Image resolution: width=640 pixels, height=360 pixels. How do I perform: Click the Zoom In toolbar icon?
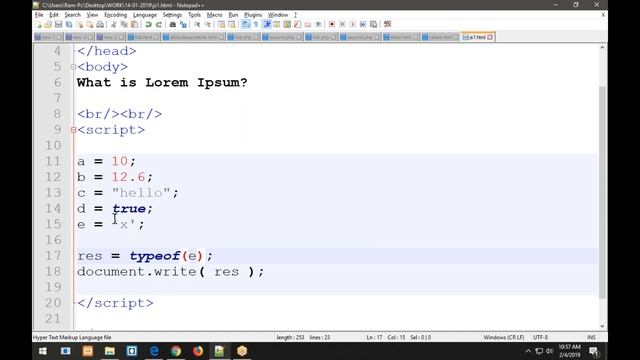pos(197,24)
